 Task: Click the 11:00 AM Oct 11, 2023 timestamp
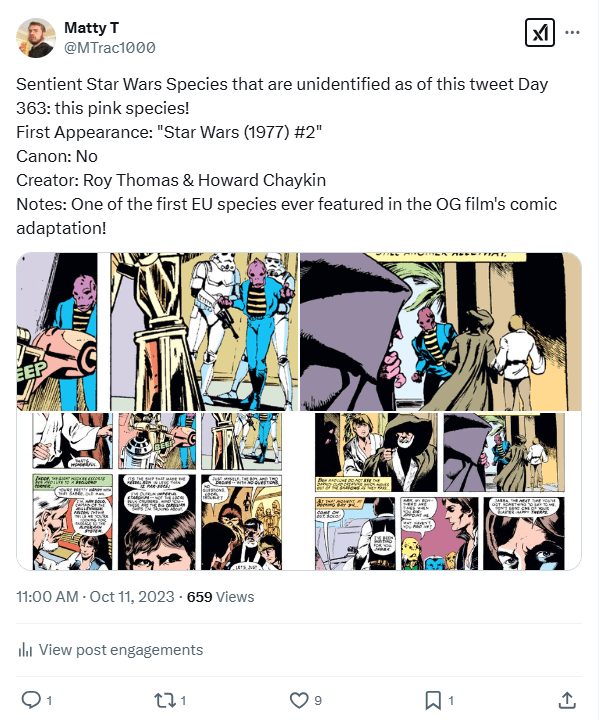[96, 597]
